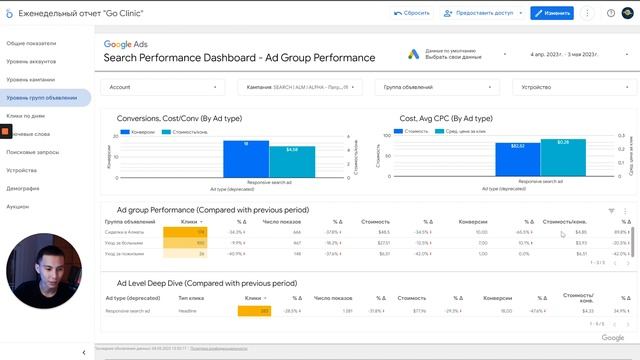640x360 pixels.
Task: Click the Конверсии legend color swatch
Action: [x=125, y=132]
